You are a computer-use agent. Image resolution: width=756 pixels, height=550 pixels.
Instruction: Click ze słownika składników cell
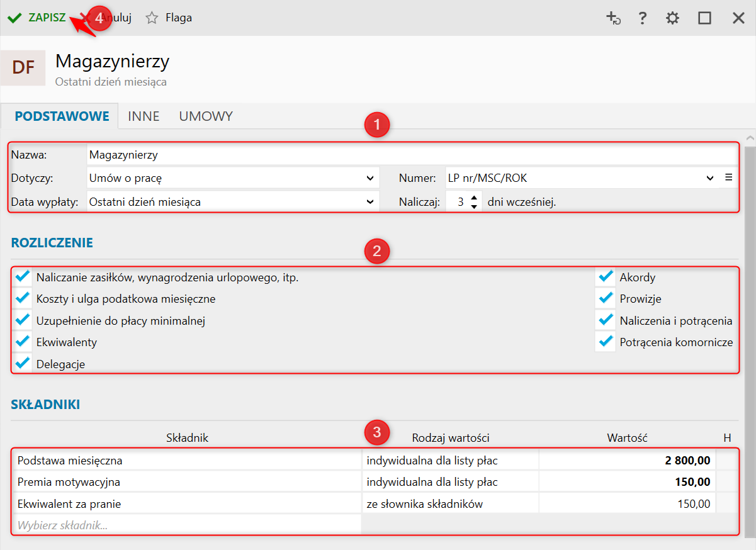pos(450,503)
